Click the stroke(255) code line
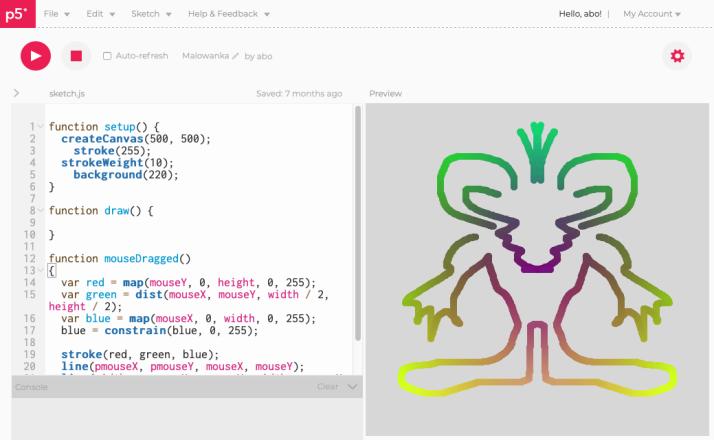The image size is (714, 440). click(112, 150)
